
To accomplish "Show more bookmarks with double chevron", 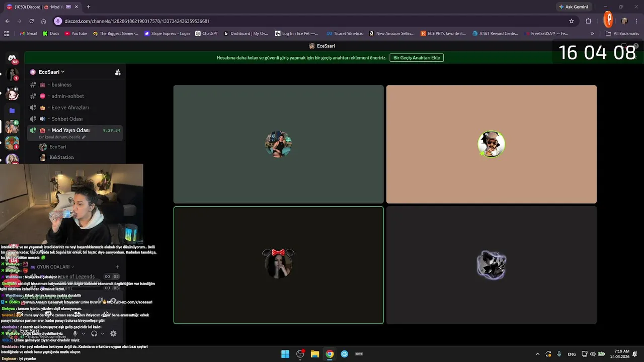I will (592, 34).
